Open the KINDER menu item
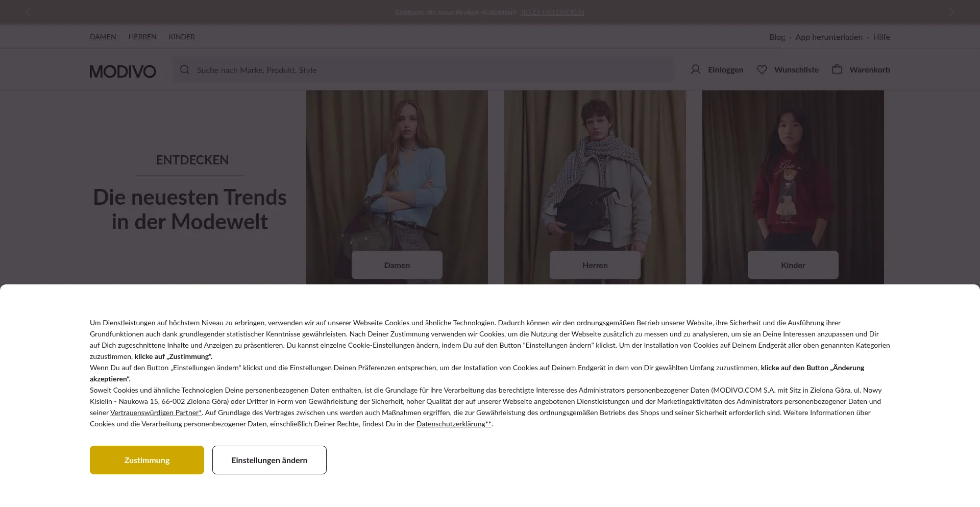Viewport: 980px width, 507px height. pyautogui.click(x=182, y=37)
